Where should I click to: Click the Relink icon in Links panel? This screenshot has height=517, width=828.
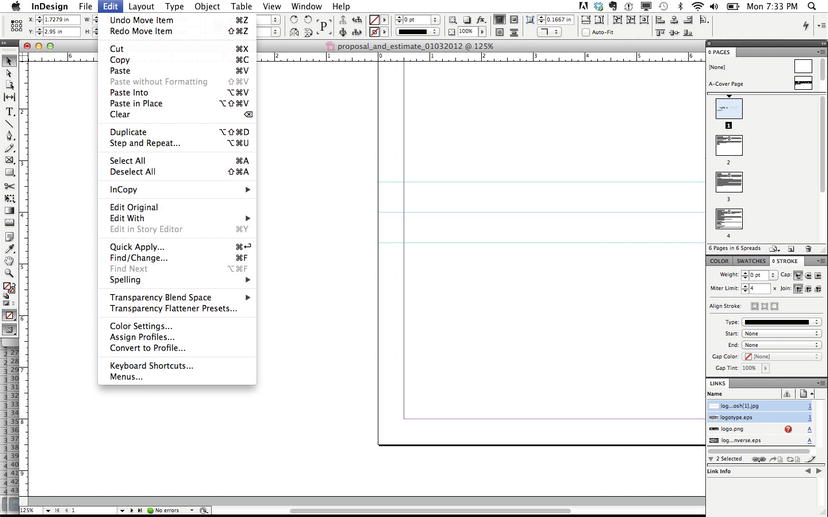tap(759, 459)
